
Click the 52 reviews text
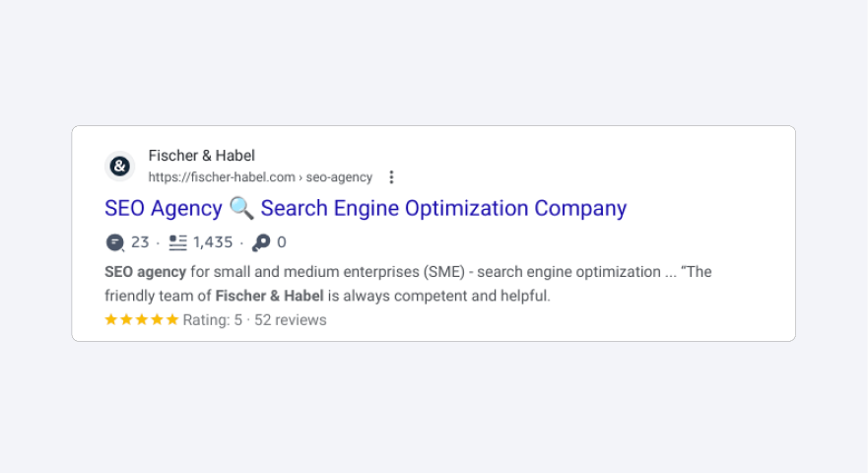(x=290, y=320)
